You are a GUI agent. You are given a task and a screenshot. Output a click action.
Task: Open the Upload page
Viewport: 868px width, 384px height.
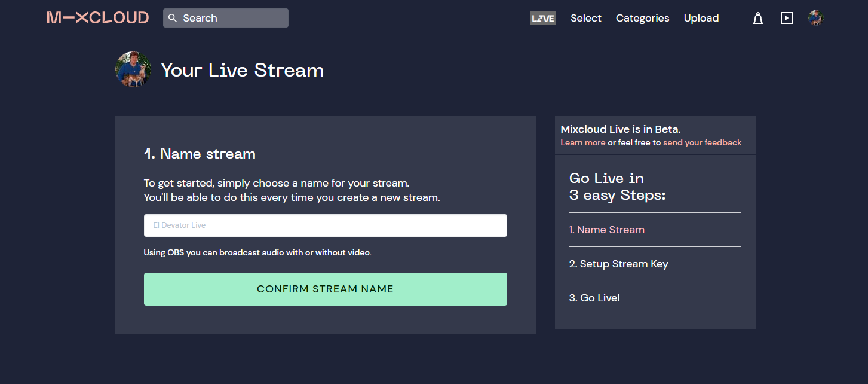(701, 18)
